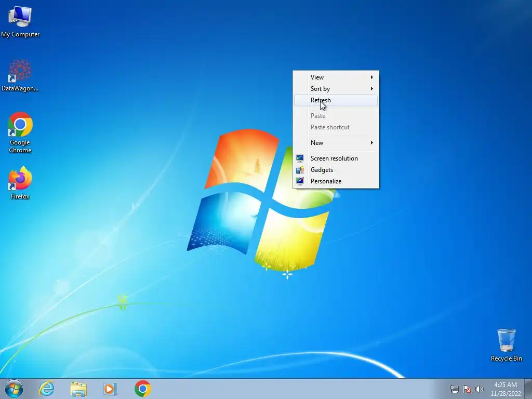The height and width of the screenshot is (399, 532).
Task: Choose Personalize in the context menu
Action: click(336, 181)
